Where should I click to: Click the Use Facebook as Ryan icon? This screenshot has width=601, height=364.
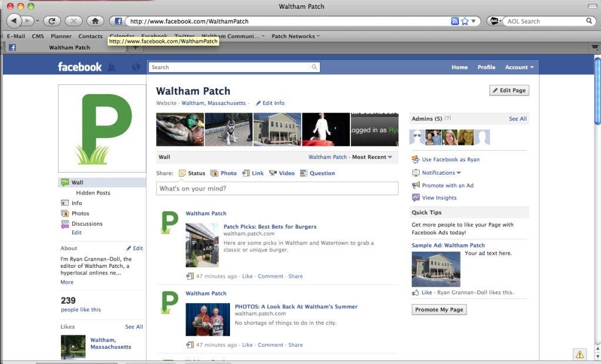click(x=416, y=159)
